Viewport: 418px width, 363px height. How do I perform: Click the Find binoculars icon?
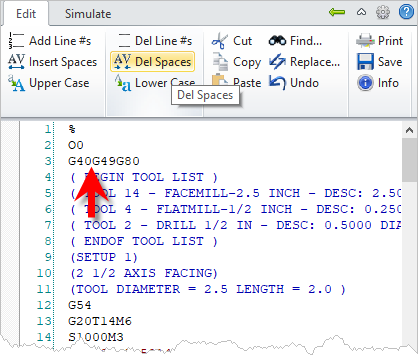point(277,41)
